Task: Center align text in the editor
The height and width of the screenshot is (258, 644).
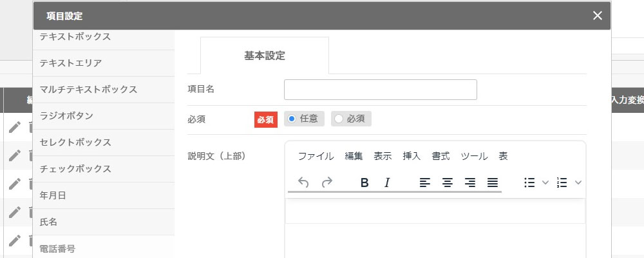Action: point(447,183)
